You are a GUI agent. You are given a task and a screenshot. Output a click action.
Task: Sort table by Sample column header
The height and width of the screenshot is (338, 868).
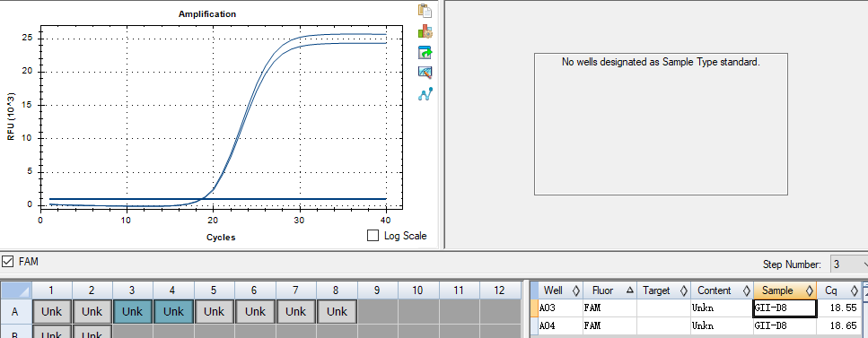pos(785,290)
